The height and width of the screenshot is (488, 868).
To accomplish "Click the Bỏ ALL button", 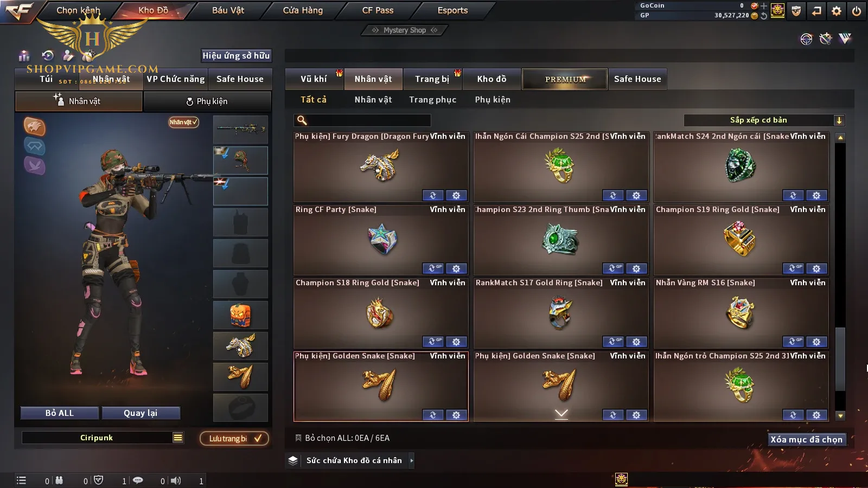I will 60,413.
